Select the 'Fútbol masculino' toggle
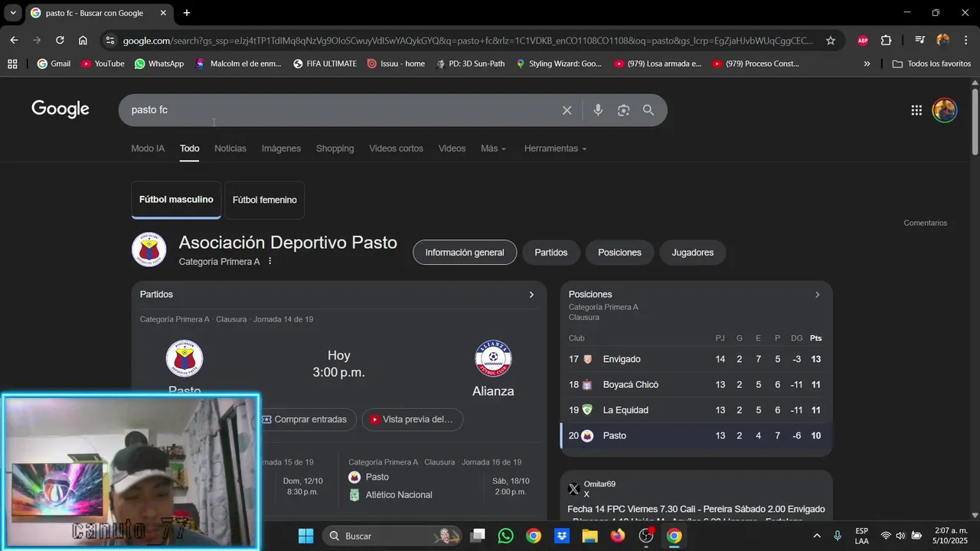This screenshot has height=551, width=980. [x=176, y=200]
